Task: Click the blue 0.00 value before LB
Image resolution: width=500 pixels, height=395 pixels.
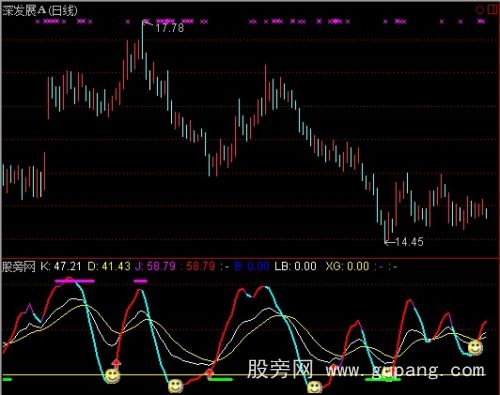Action: coord(258,266)
